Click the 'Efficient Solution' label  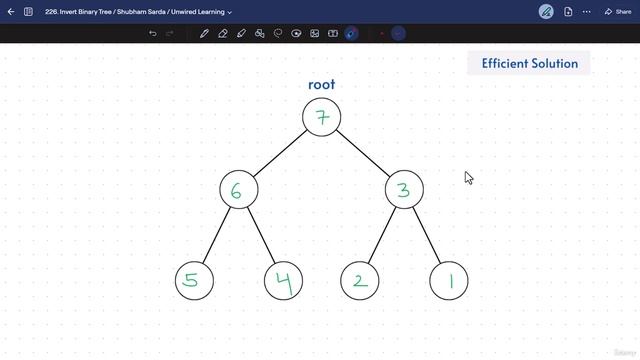pyautogui.click(x=529, y=63)
